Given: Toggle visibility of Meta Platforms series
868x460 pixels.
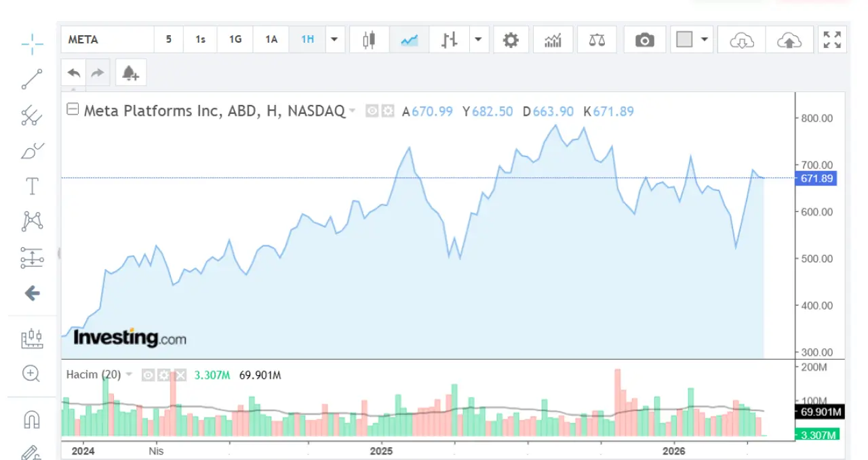Looking at the screenshot, I should click(372, 111).
